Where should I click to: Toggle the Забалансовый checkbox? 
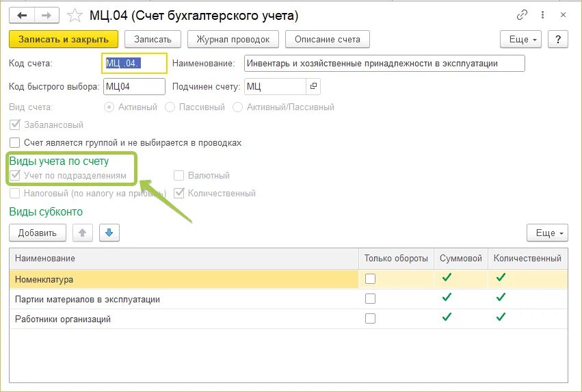click(x=15, y=125)
